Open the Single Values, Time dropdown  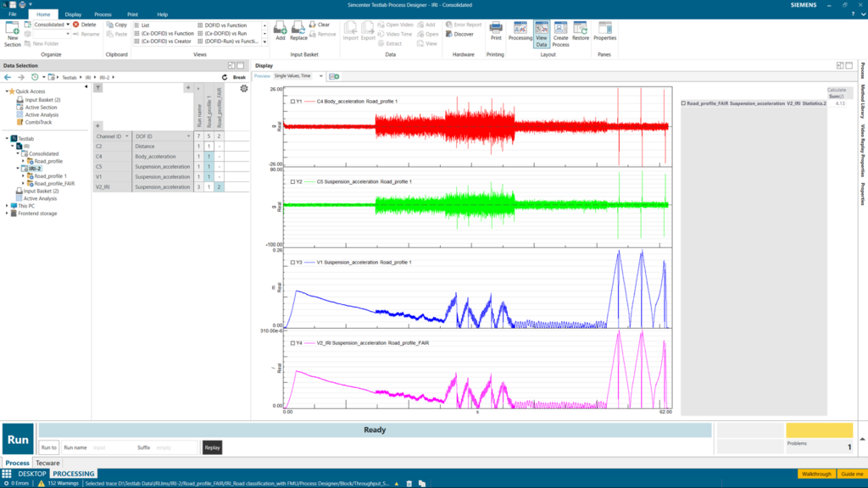320,76
